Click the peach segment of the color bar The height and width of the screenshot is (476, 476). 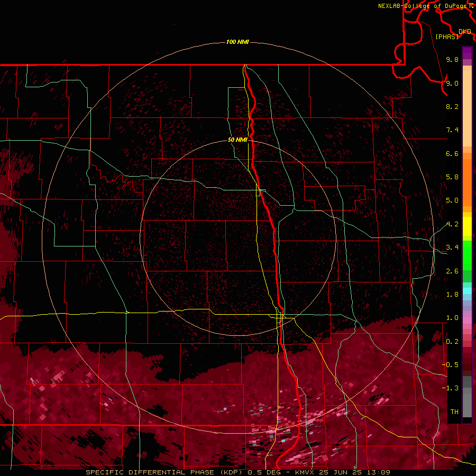(x=467, y=108)
